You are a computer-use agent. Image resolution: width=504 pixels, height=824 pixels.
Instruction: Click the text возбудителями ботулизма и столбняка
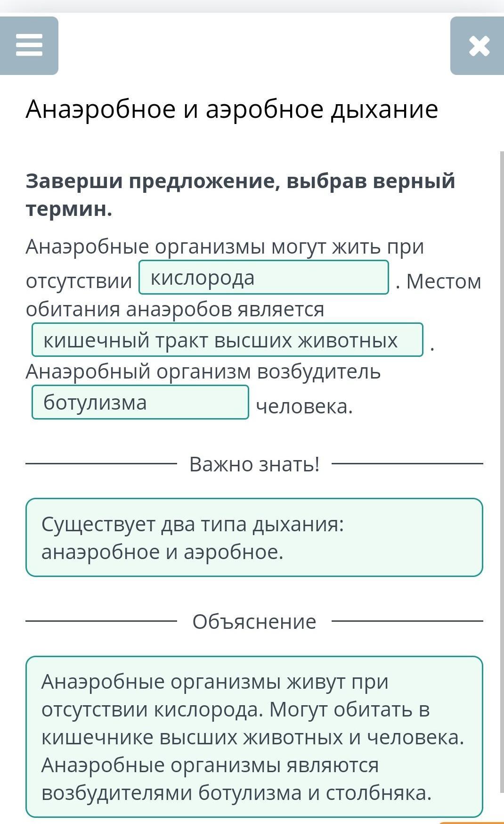tap(236, 793)
